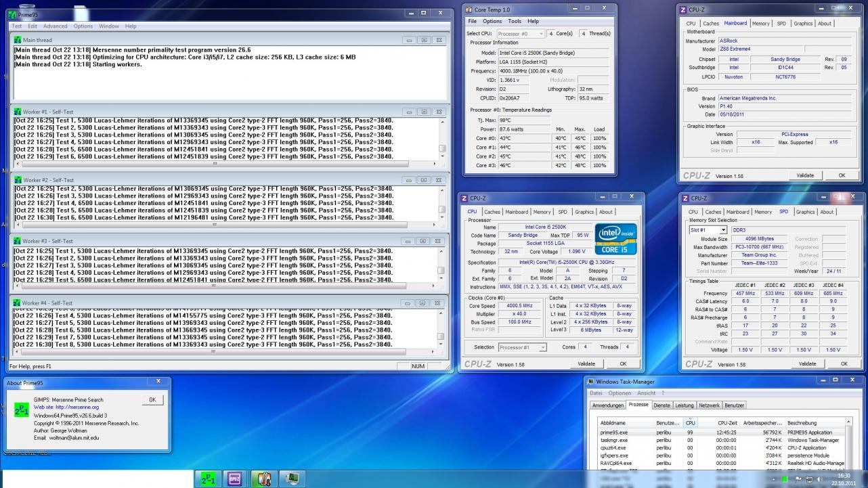This screenshot has width=868, height=488.
Task: Maximize the Worker #3 Self-Test child window
Action: pyautogui.click(x=423, y=241)
